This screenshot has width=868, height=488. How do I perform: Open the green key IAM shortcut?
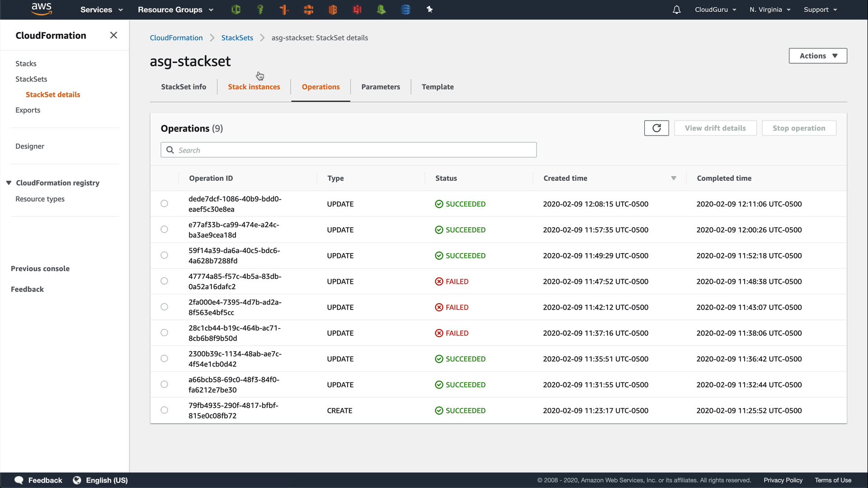coord(260,9)
